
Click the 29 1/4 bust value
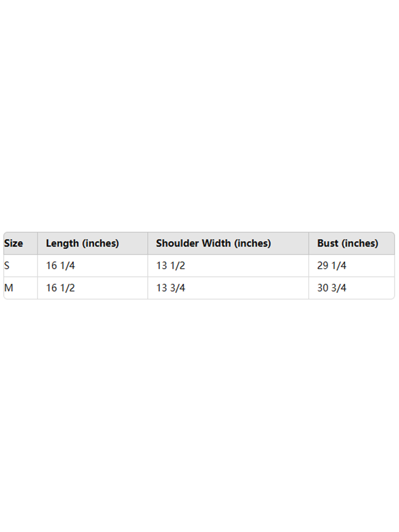coord(332,266)
